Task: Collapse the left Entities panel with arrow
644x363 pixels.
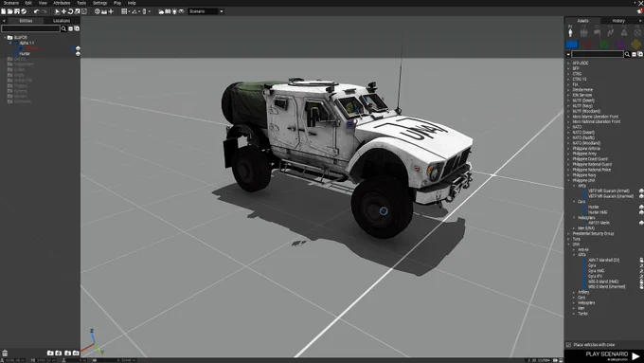Action: (4, 21)
